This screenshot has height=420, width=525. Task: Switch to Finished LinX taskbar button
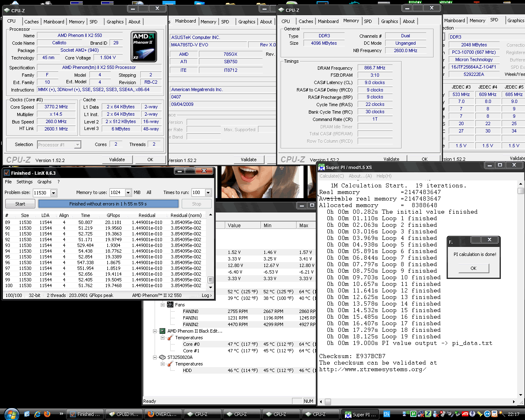[x=85, y=414]
